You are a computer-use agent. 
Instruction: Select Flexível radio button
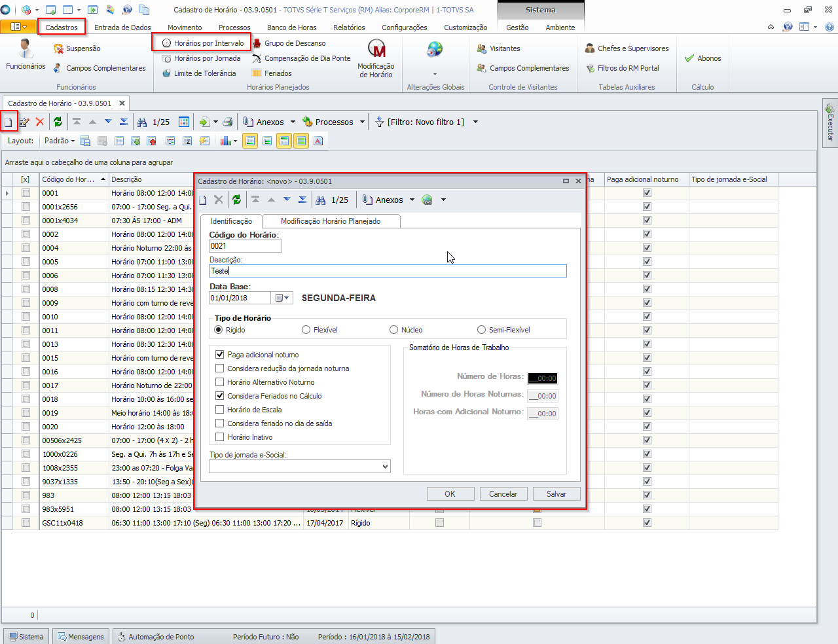pyautogui.click(x=306, y=330)
